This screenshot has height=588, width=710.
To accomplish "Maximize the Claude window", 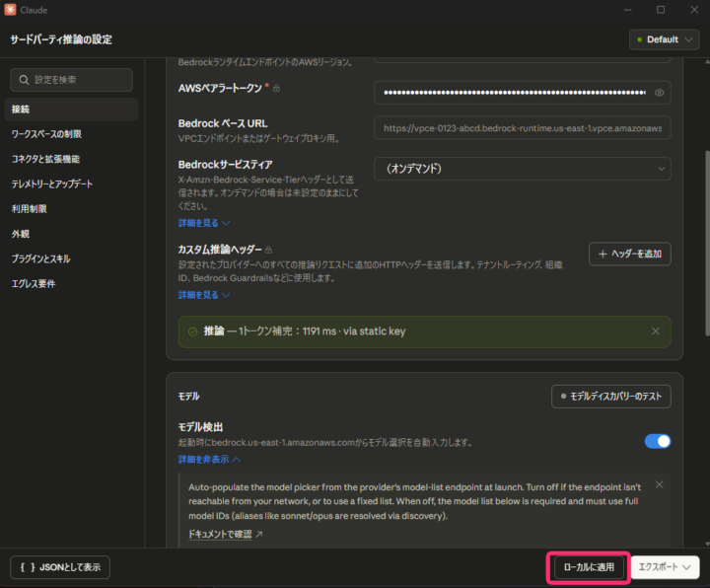I will pyautogui.click(x=661, y=10).
